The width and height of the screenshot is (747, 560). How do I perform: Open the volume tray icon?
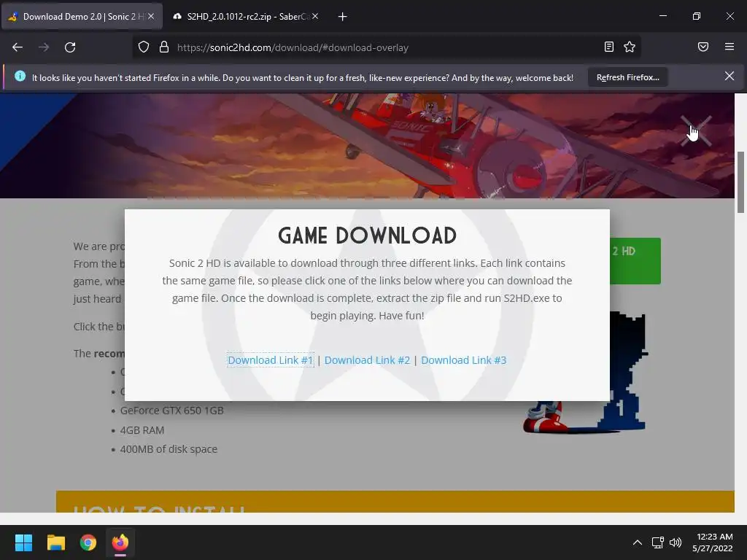click(675, 542)
